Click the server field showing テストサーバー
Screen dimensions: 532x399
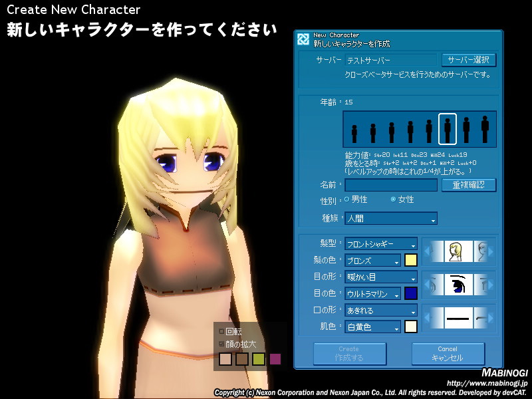(391, 60)
